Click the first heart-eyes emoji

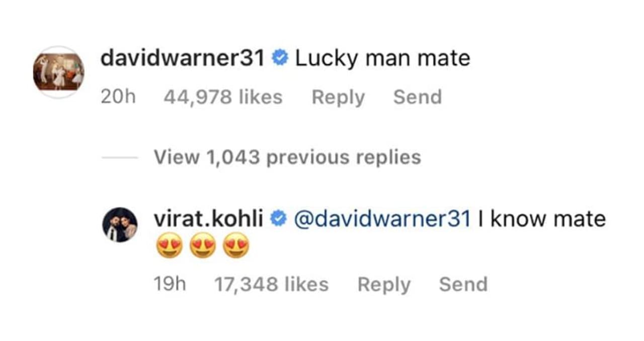click(x=169, y=247)
